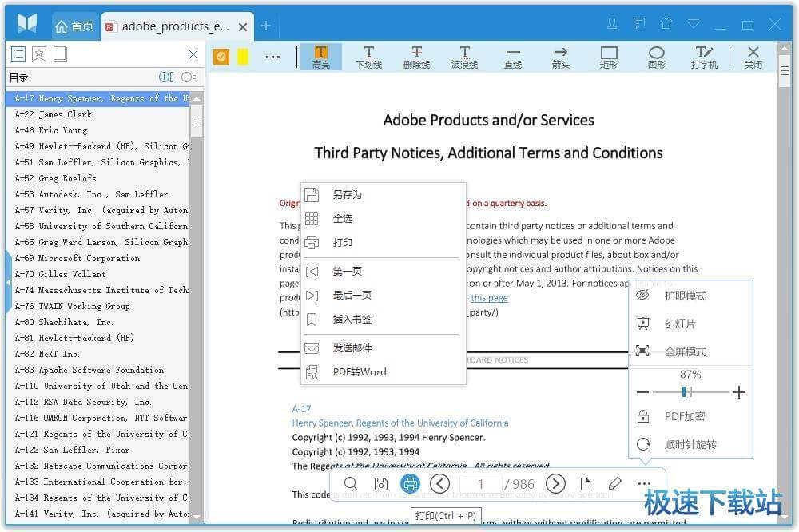Screen dimensions: 799x532
Task: Open the more tools ... menu in annotation toolbar
Action: click(x=272, y=56)
